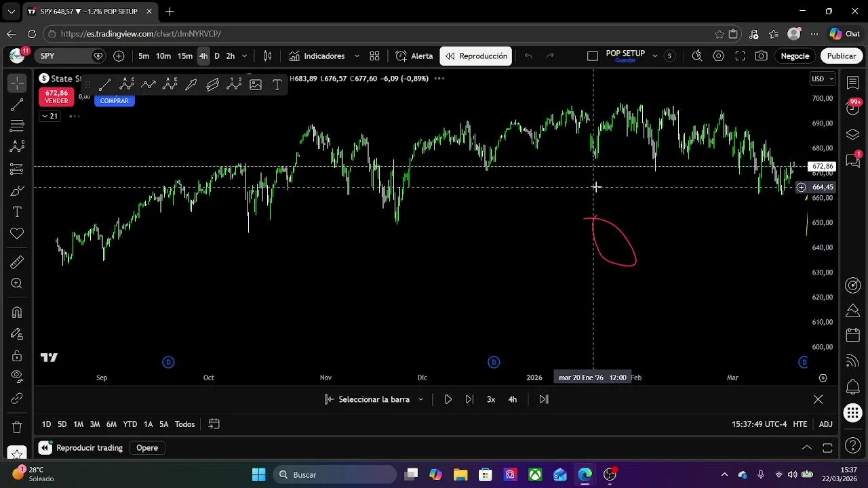This screenshot has height=488, width=868.
Task: Open File Explorer in Windows taskbar
Action: [x=460, y=474]
